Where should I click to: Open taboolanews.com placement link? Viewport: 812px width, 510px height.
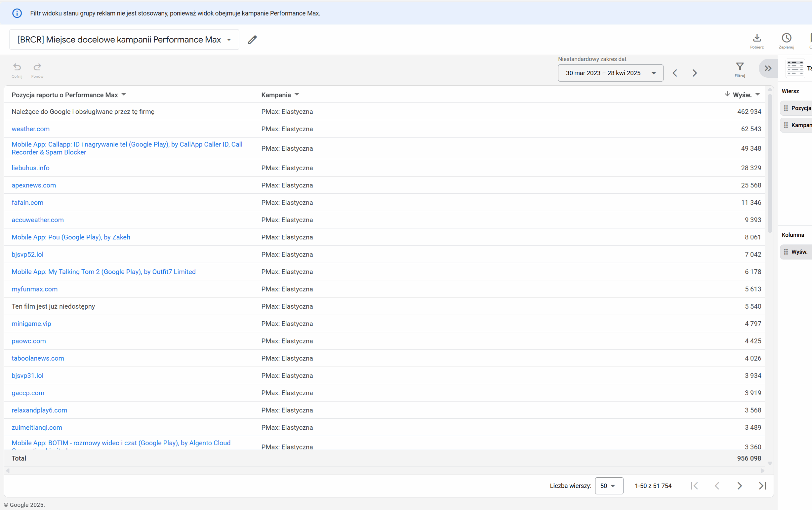[38, 358]
